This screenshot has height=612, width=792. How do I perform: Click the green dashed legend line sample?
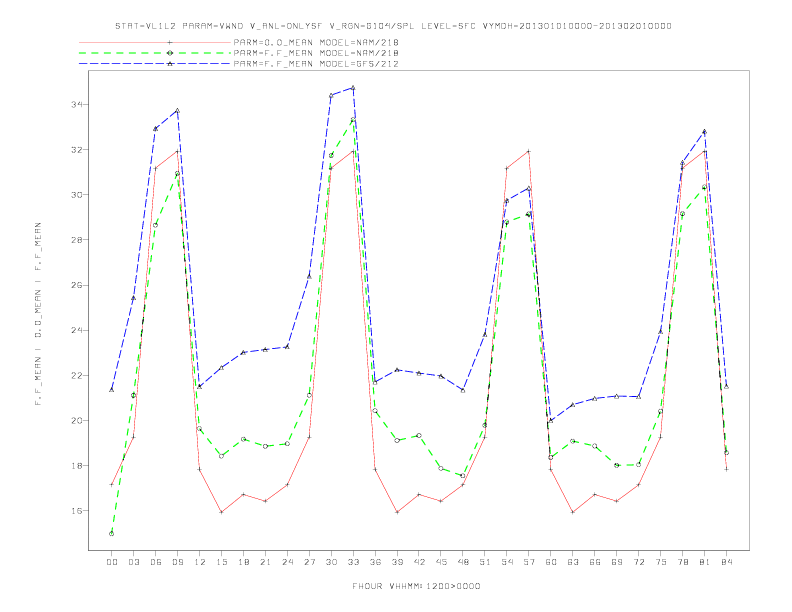155,53
